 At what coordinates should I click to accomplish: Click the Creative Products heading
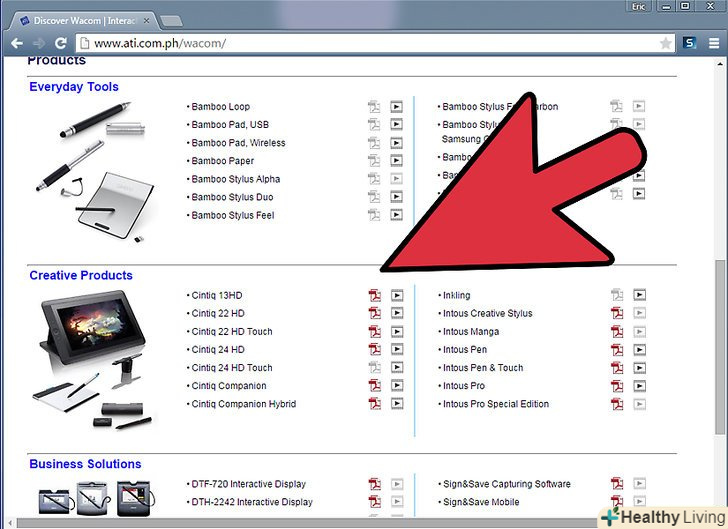click(81, 275)
